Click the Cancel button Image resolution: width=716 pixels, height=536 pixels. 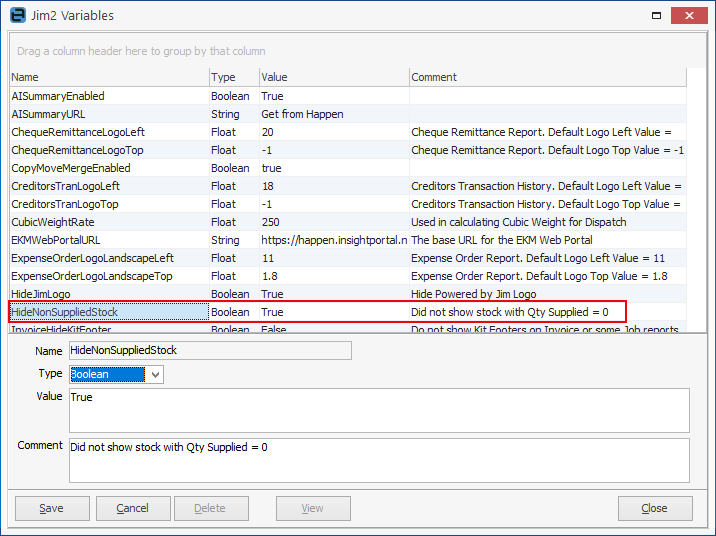point(133,508)
